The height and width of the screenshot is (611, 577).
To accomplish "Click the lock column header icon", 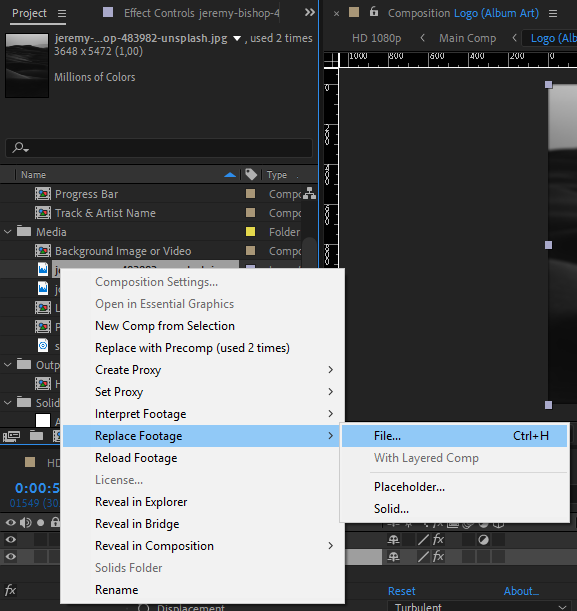I will tap(55, 522).
